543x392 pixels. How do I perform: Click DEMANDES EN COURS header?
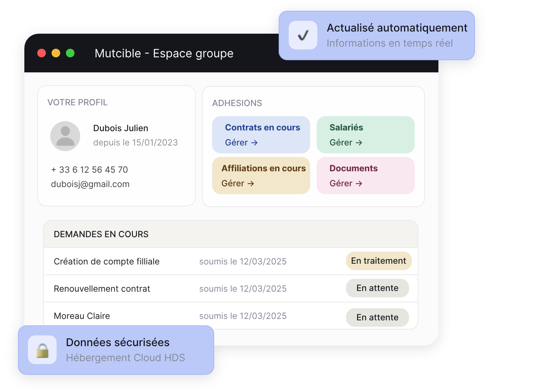tap(101, 234)
